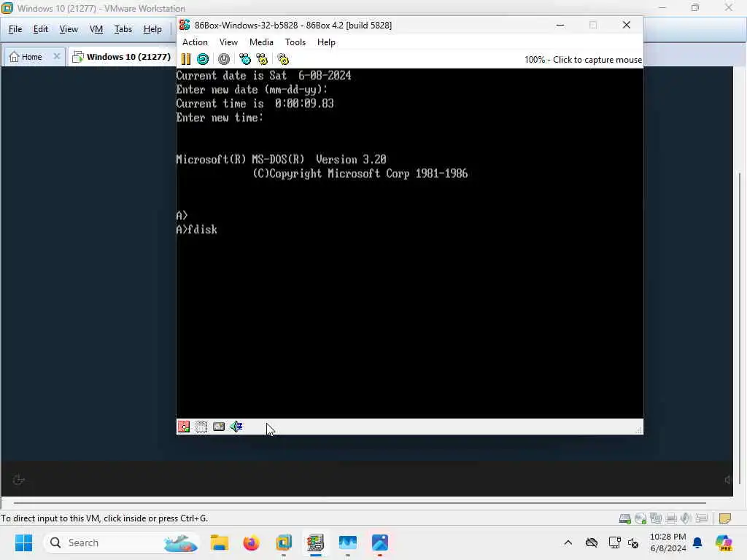Click VMware sound card status icon
Image resolution: width=747 pixels, height=560 pixels.
tap(686, 518)
